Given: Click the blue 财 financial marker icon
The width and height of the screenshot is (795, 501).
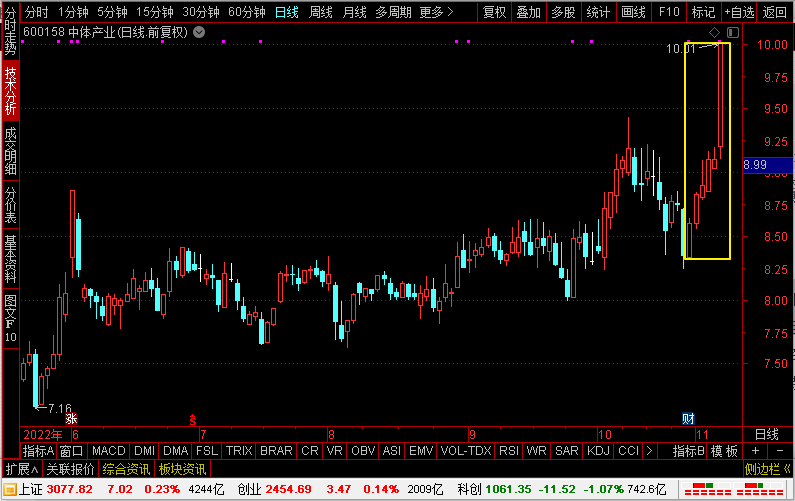Looking at the screenshot, I should coord(688,418).
